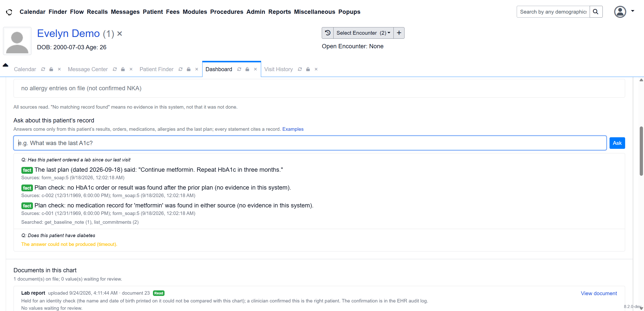Viewport: 644px width, 311px height.
Task: Click the dashboard vertical scrollbar thumb
Action: point(641,151)
